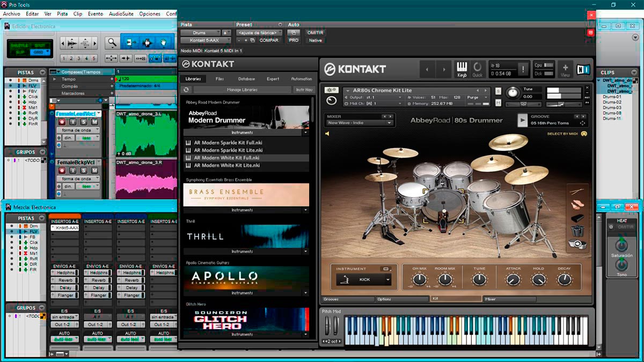Image resolution: width=644 pixels, height=362 pixels.
Task: Click the COMPAR. button
Action: coord(269,40)
